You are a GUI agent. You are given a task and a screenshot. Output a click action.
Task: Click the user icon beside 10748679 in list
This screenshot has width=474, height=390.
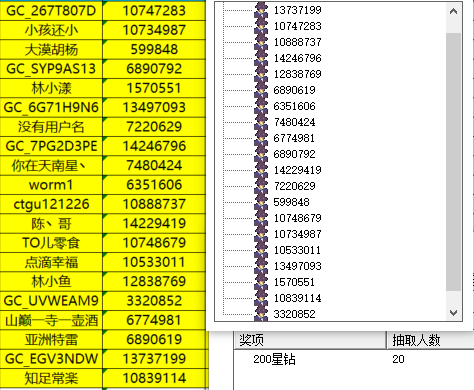(x=261, y=218)
